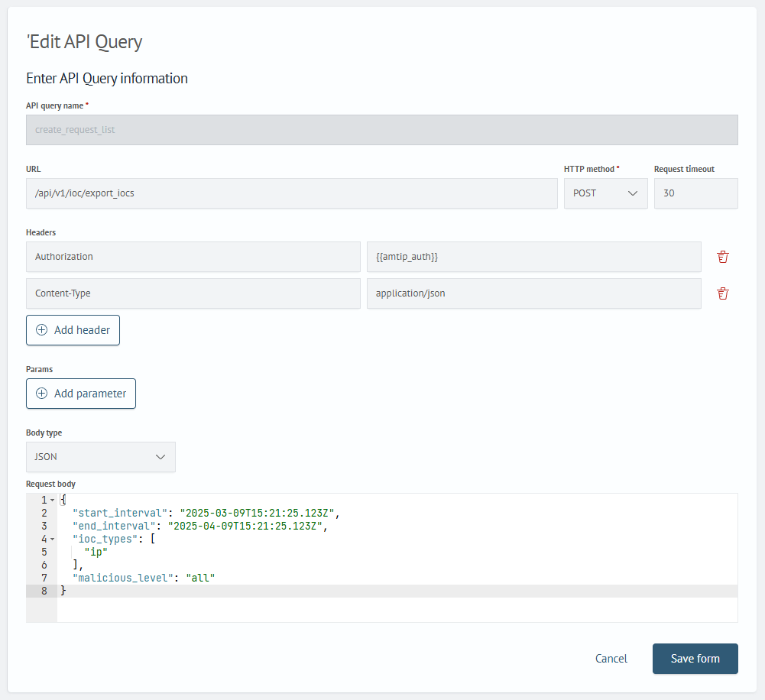Click the "start_interval" key in request body
Screen dimensions: 765x700
coord(120,513)
